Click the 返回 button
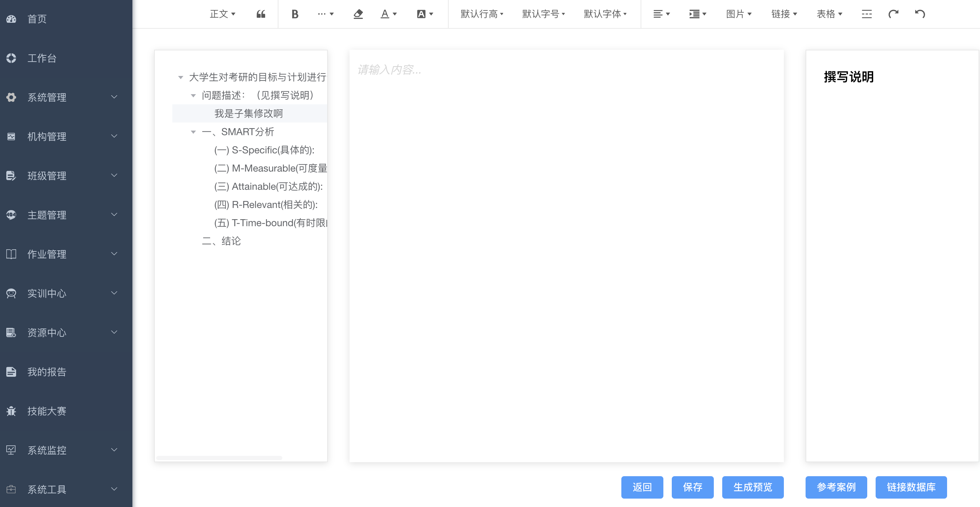The height and width of the screenshot is (507, 980). (642, 487)
